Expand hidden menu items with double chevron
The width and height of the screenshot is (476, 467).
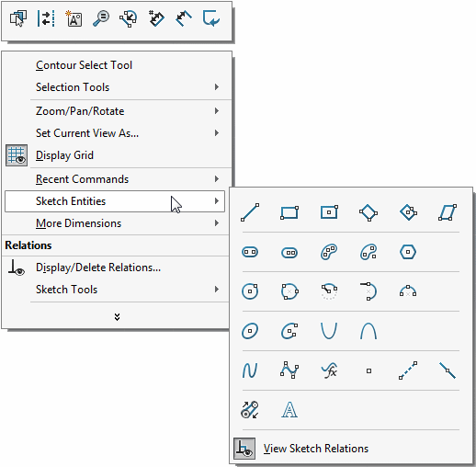point(117,317)
